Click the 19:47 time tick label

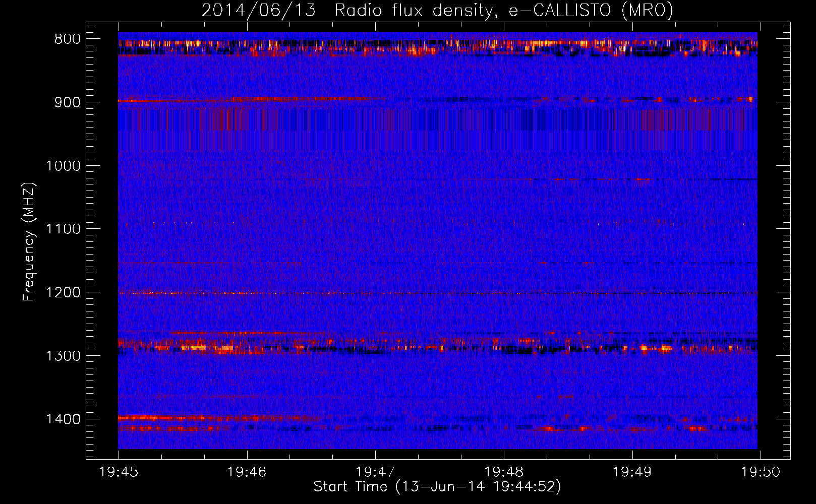coord(375,472)
